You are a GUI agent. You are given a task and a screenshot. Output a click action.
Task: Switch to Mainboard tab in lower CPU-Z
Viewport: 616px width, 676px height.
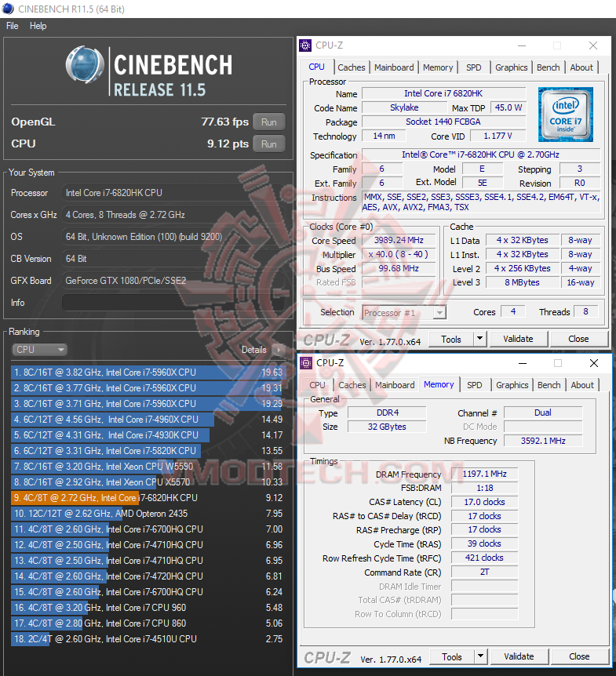tap(395, 385)
